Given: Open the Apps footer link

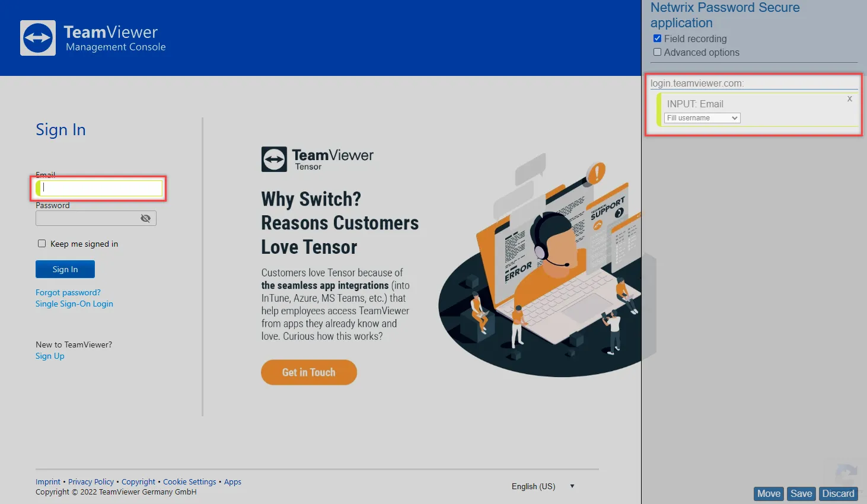Looking at the screenshot, I should tap(232, 482).
